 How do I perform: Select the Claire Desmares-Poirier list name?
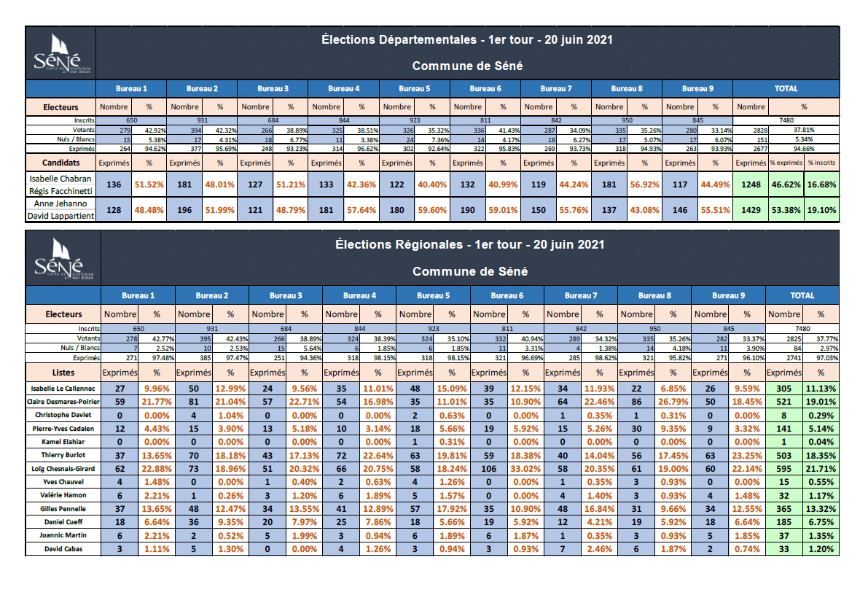[63, 402]
